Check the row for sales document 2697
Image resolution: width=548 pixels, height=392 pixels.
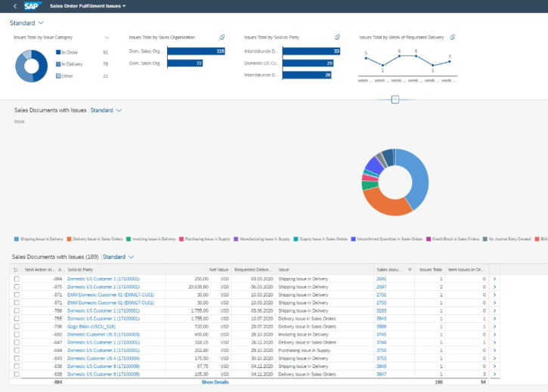coord(17,287)
